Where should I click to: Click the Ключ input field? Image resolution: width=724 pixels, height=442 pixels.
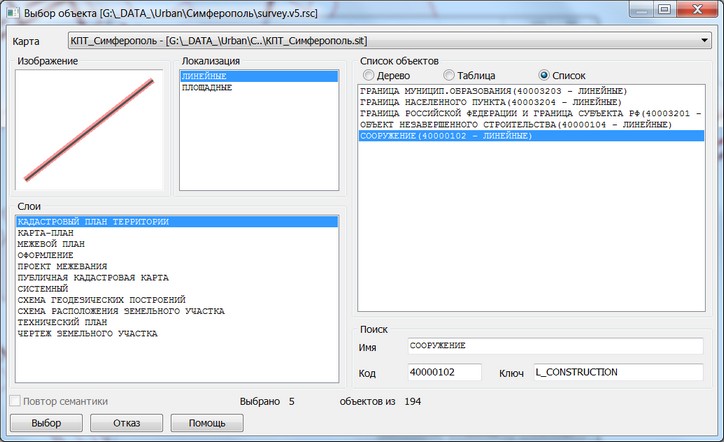(x=619, y=372)
